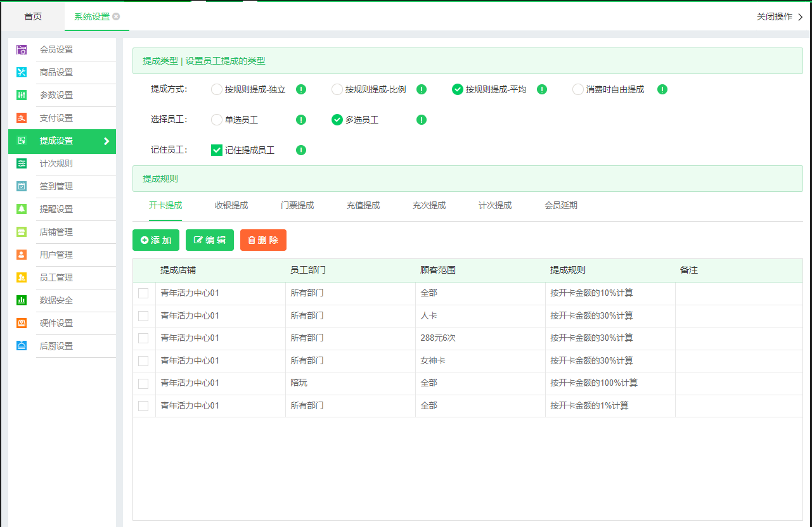Open the 开卡提成 tab
Viewport: 812px width, 527px height.
click(165, 205)
